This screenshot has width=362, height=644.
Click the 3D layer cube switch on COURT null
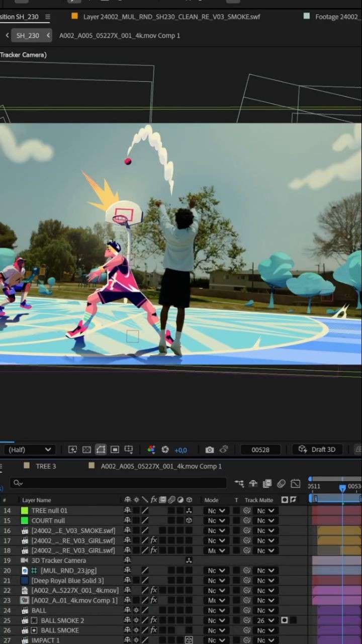(189, 520)
